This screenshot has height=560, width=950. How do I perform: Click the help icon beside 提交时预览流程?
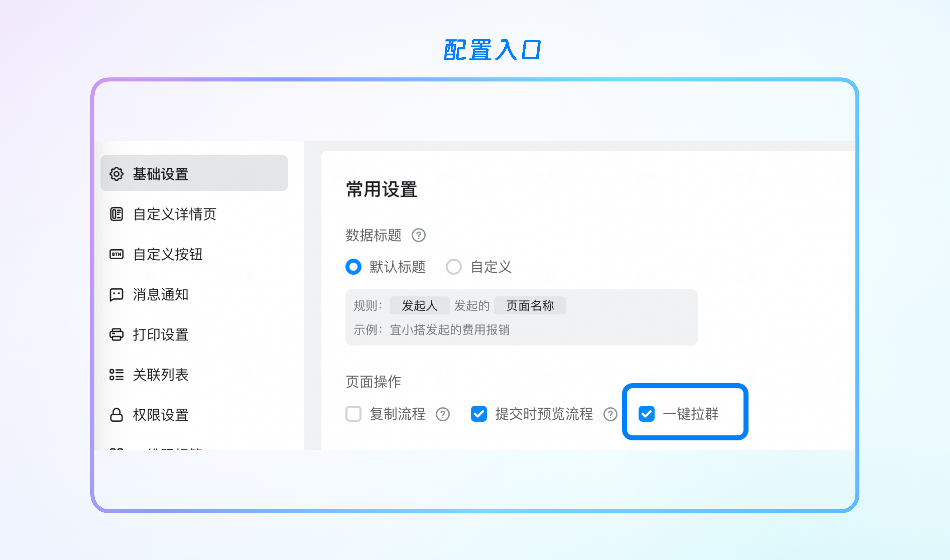pos(610,414)
